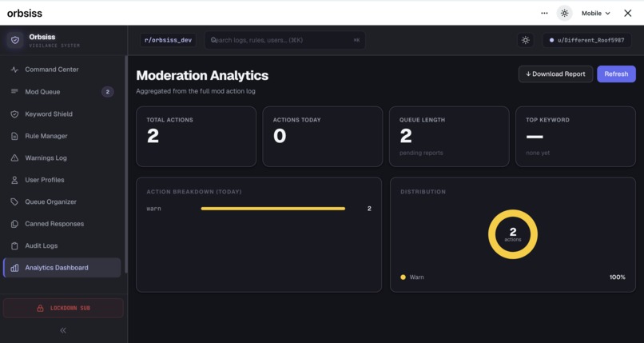Collapse sidebar with double chevron icon
The width and height of the screenshot is (644, 343).
pyautogui.click(x=63, y=330)
